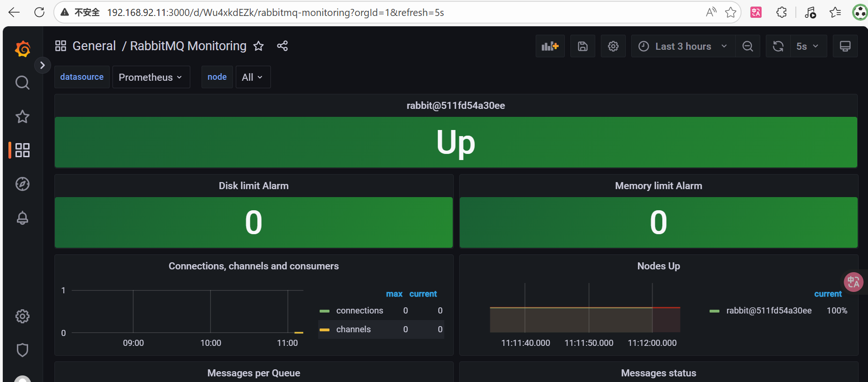Open the Nodes Up panel title
The image size is (868, 382).
658,266
